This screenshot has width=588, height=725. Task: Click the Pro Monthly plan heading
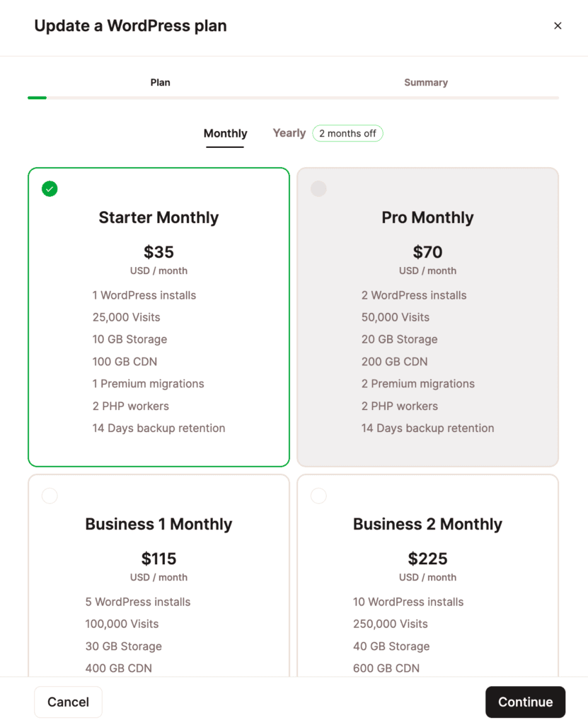pyautogui.click(x=427, y=217)
